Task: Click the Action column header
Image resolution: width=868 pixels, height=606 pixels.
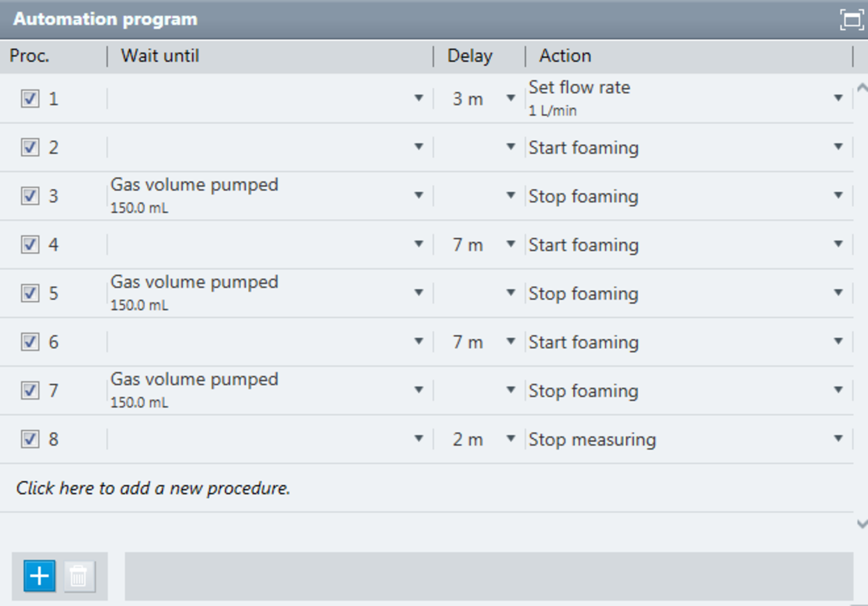Action: (565, 56)
